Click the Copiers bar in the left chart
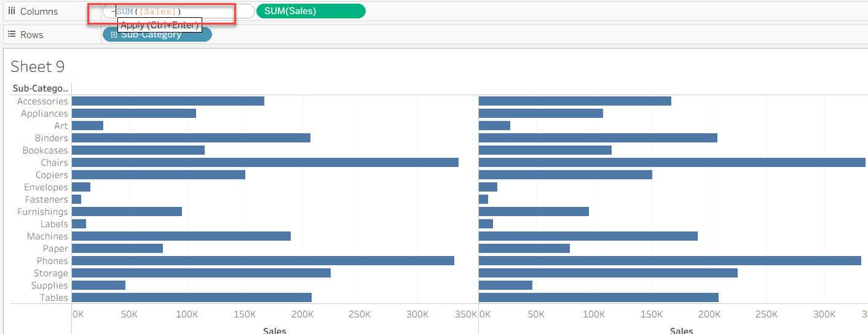This screenshot has width=868, height=334. pyautogui.click(x=159, y=175)
